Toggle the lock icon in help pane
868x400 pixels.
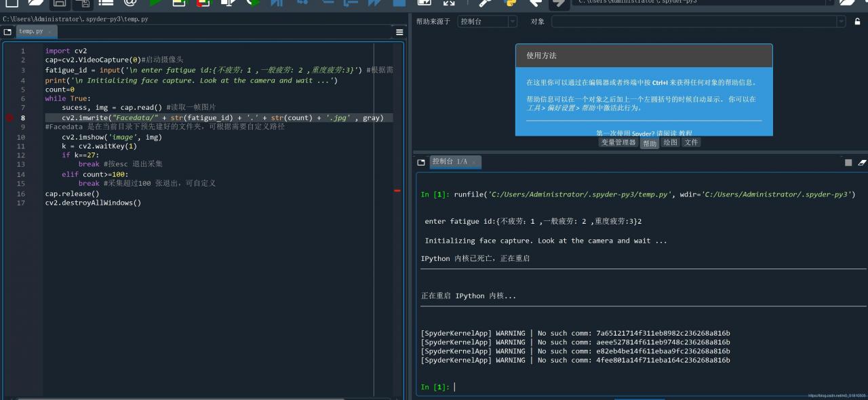857,22
